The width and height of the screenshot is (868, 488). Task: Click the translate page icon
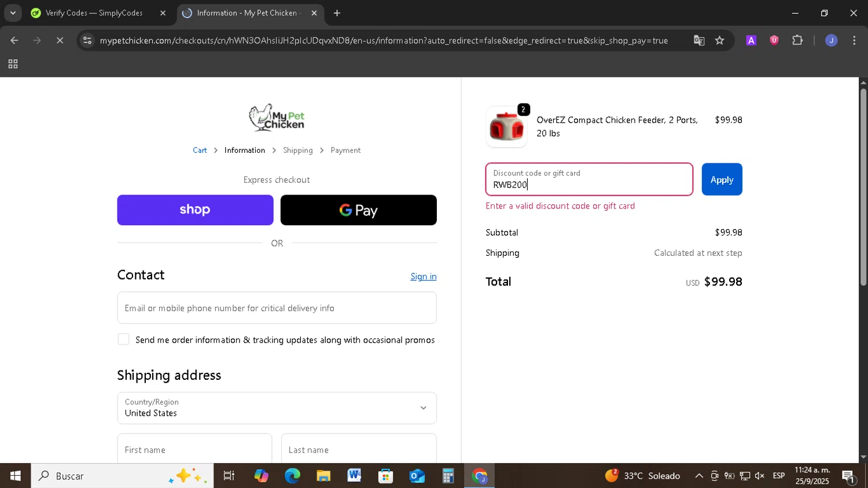tap(699, 41)
